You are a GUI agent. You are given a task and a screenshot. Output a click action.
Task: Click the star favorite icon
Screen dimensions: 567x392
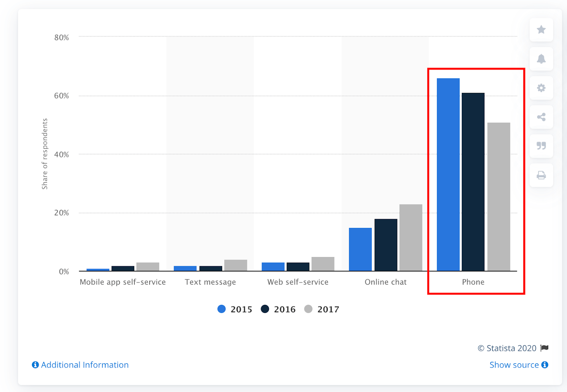(x=541, y=29)
